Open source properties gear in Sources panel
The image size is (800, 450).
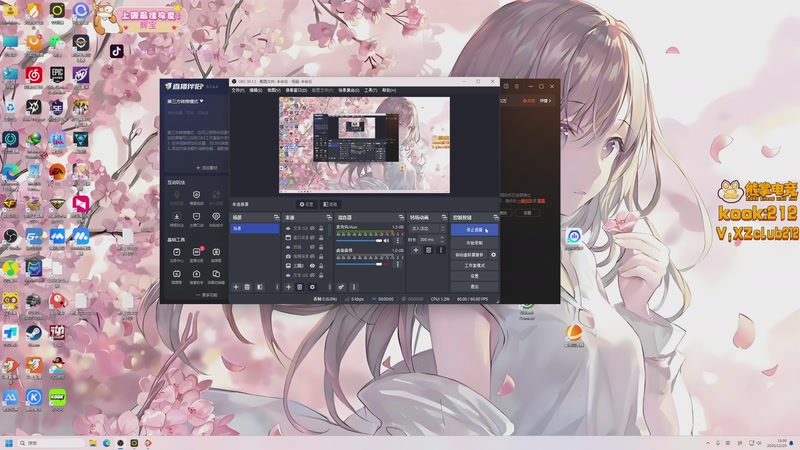(312, 287)
